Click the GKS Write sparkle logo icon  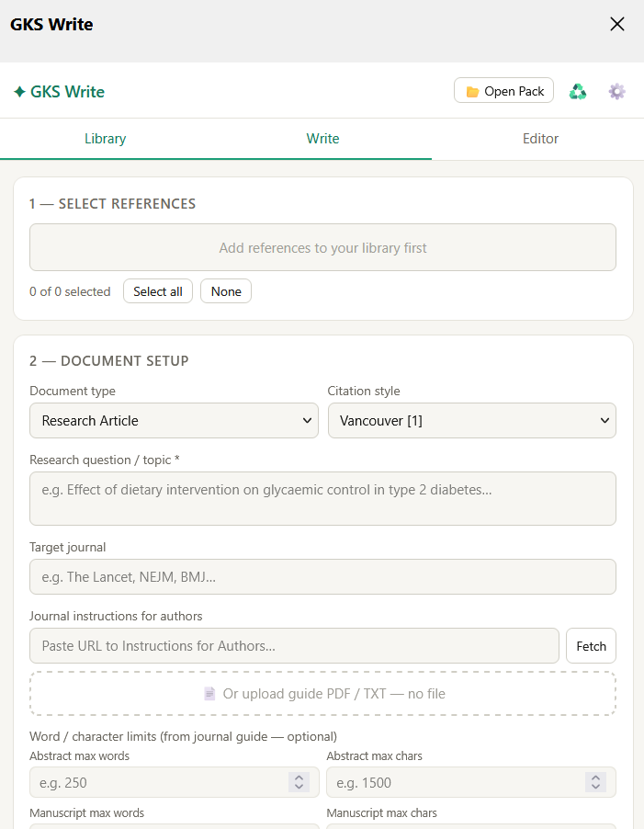pyautogui.click(x=19, y=92)
